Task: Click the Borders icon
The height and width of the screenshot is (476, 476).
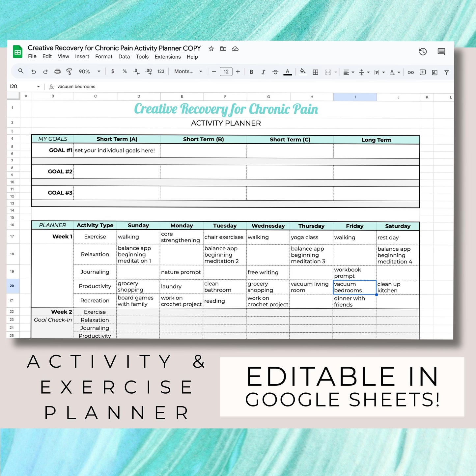Action: 315,72
